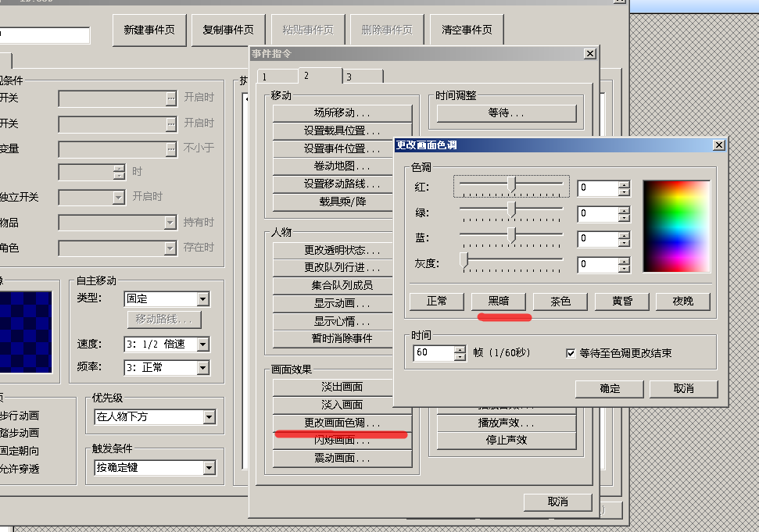The width and height of the screenshot is (759, 532).
Task: Select 设置载具位置... command
Action: point(342,130)
